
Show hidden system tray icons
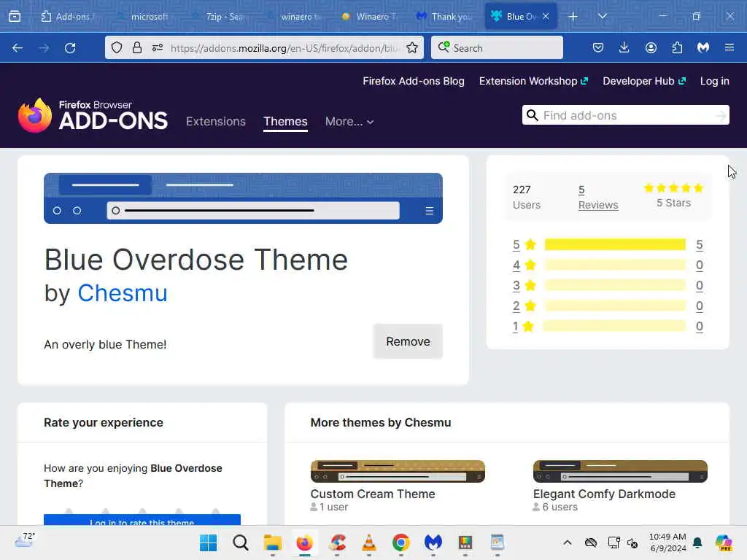[x=568, y=542]
